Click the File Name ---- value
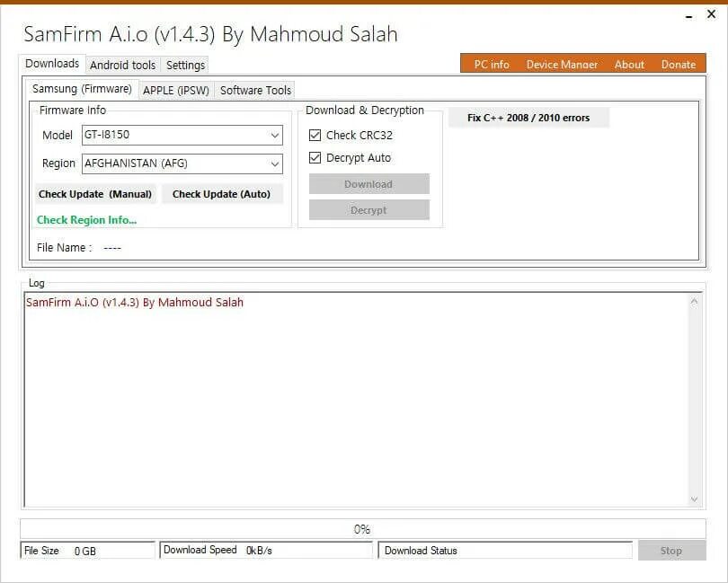This screenshot has height=583, width=728. click(111, 248)
